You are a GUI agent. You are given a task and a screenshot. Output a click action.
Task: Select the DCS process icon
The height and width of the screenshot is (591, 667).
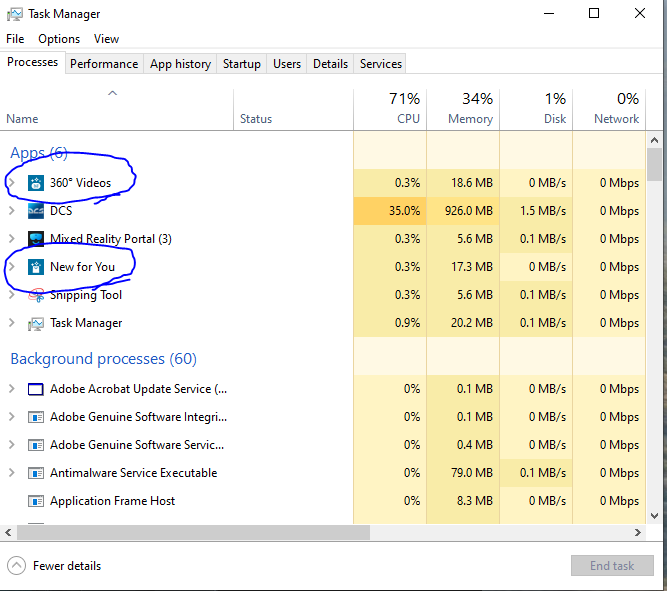36,211
